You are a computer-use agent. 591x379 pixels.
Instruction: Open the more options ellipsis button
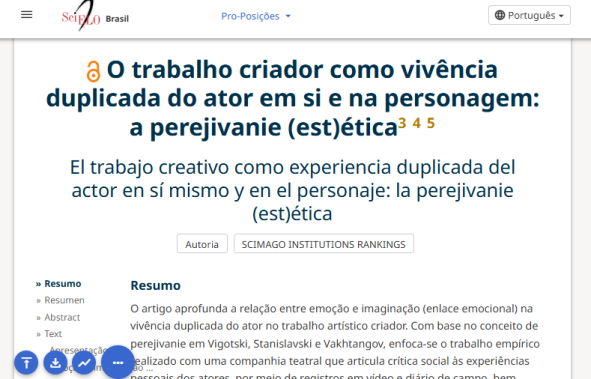(x=118, y=362)
